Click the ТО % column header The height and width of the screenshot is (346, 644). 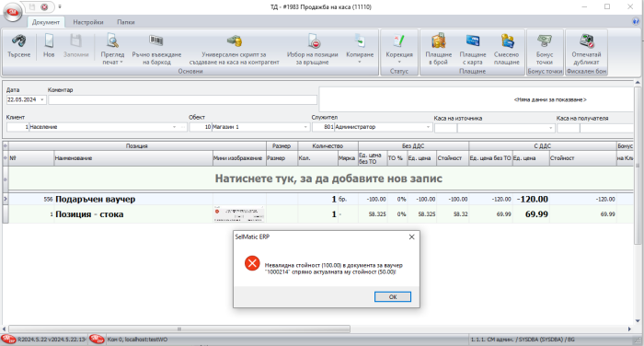[x=397, y=158]
